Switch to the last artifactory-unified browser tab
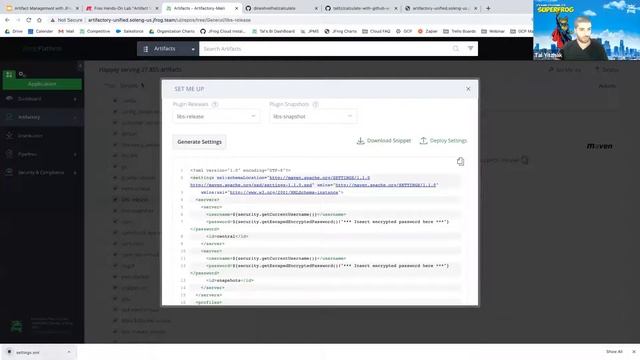Viewport: 640px width, 360px height. pos(441,8)
